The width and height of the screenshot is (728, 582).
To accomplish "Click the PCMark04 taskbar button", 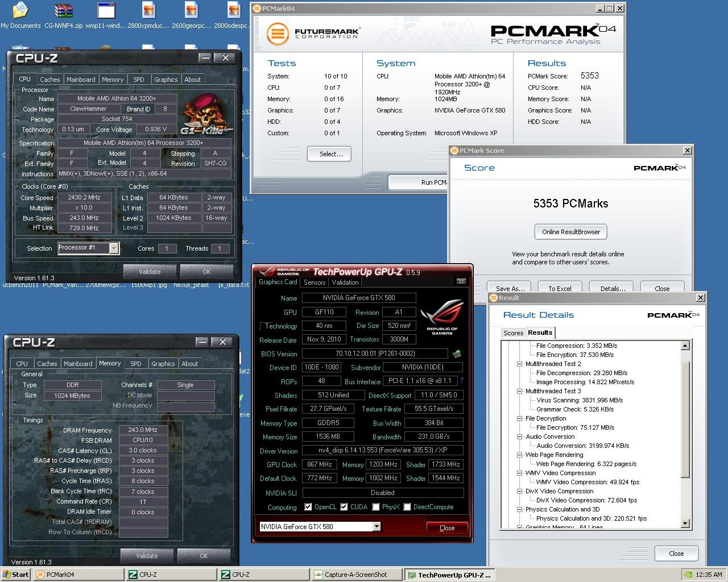I will tap(78, 575).
